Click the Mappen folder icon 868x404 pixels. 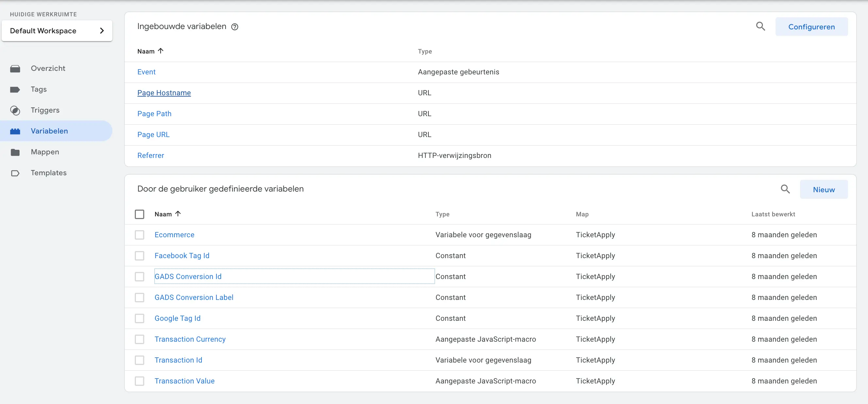click(15, 152)
